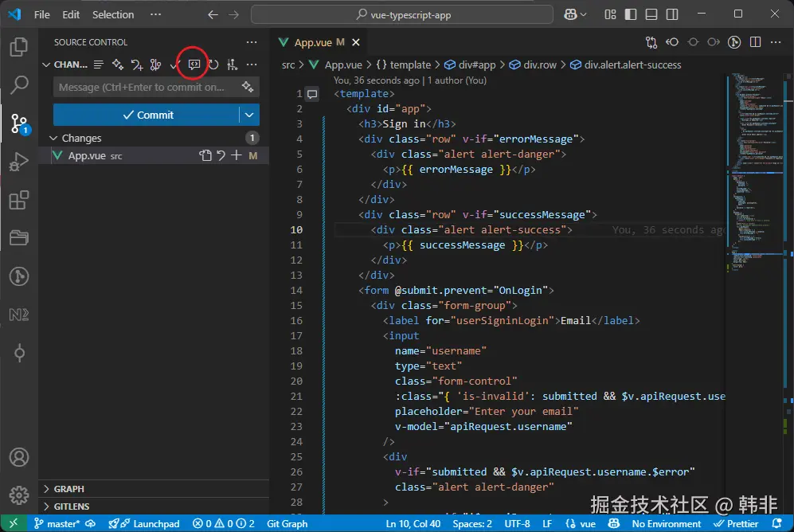Open the Explorer view in activity bar
Image resolution: width=794 pixels, height=532 pixels.
[x=19, y=47]
